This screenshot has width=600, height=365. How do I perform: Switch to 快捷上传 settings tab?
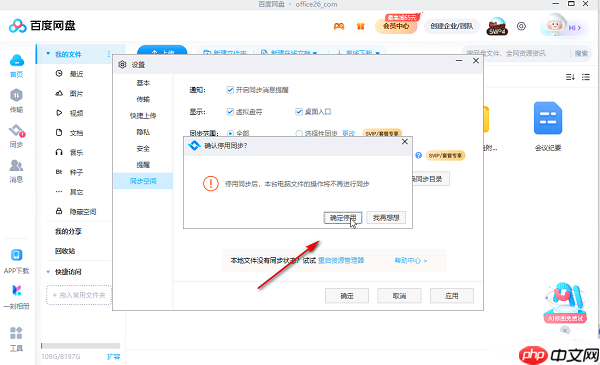pos(143,116)
